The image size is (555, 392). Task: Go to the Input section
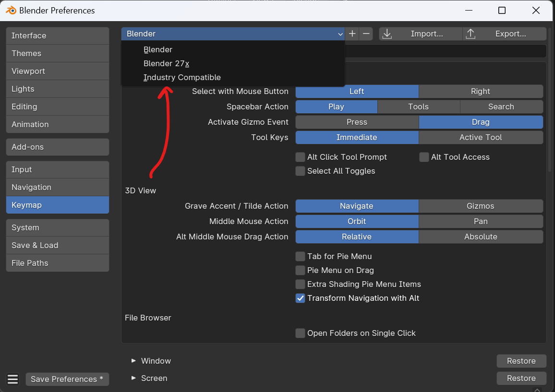(57, 169)
